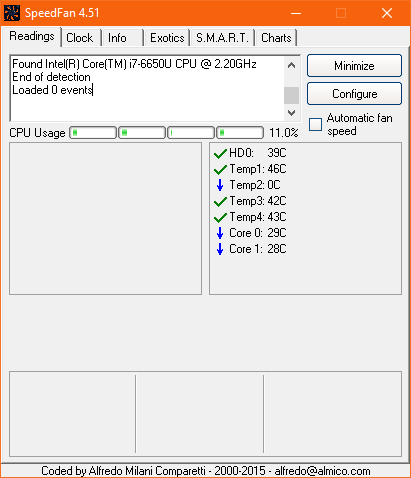Click the green checkmark beside Temp4

coord(220,218)
